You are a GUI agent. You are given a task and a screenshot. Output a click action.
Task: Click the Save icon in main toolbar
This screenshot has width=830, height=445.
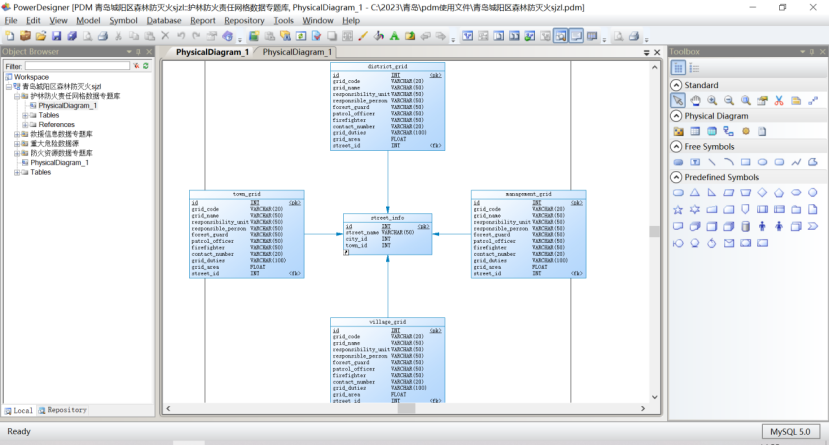[x=57, y=36]
